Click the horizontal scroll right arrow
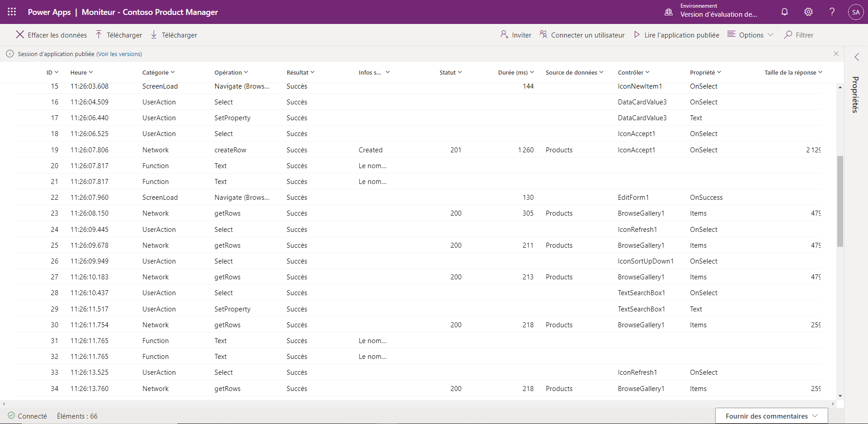This screenshot has width=868, height=424. coord(833,404)
